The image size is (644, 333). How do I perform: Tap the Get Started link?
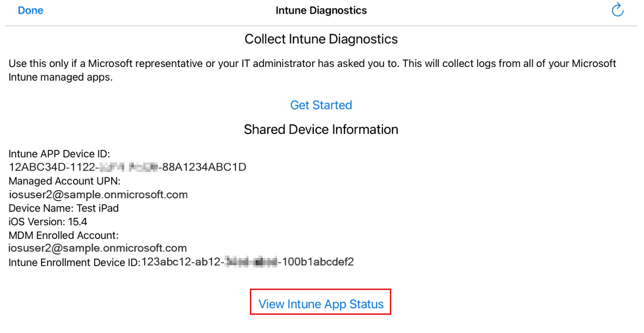tap(321, 105)
